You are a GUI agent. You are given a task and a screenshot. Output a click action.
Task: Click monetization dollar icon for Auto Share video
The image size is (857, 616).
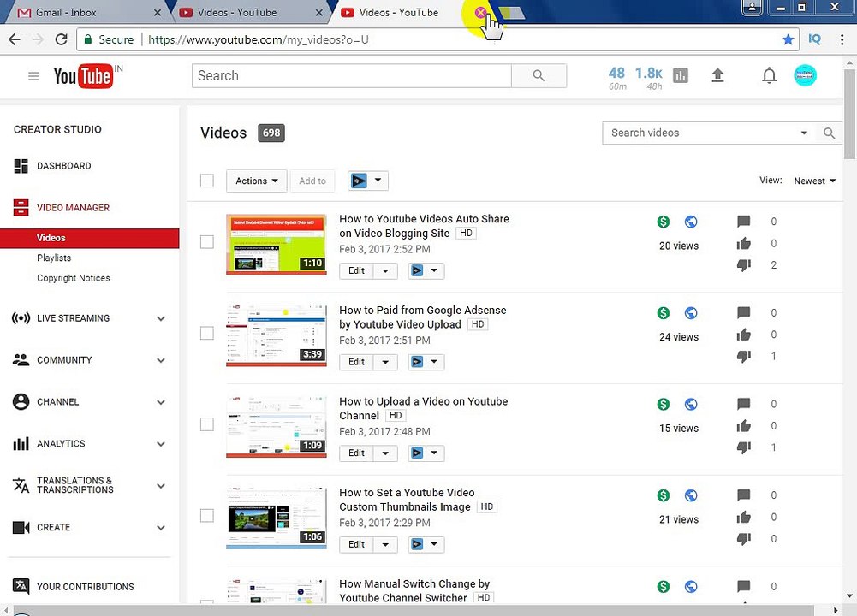tap(663, 222)
